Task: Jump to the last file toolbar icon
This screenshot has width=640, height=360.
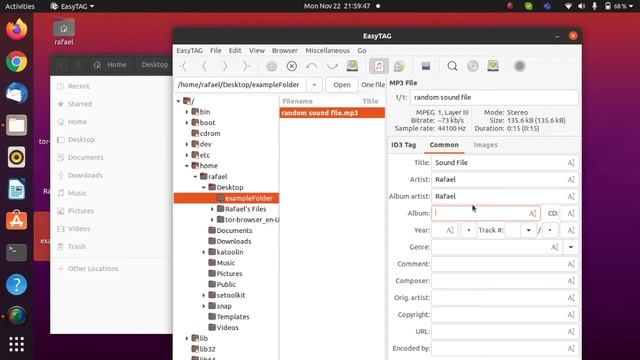Action: coord(246,66)
